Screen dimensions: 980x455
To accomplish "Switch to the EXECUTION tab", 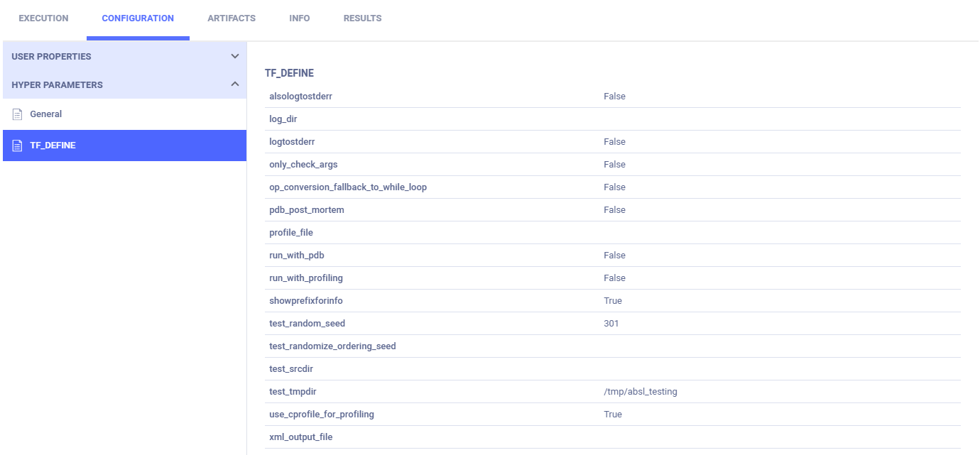I will [x=43, y=18].
